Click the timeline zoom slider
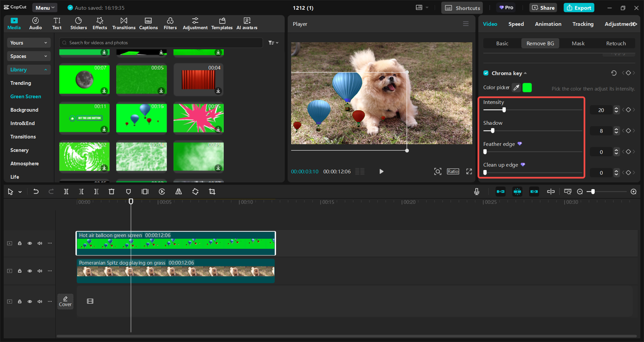 pyautogui.click(x=607, y=192)
